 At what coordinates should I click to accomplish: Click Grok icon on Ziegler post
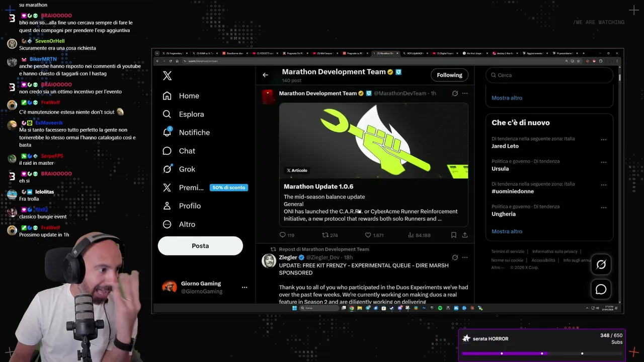(x=455, y=257)
